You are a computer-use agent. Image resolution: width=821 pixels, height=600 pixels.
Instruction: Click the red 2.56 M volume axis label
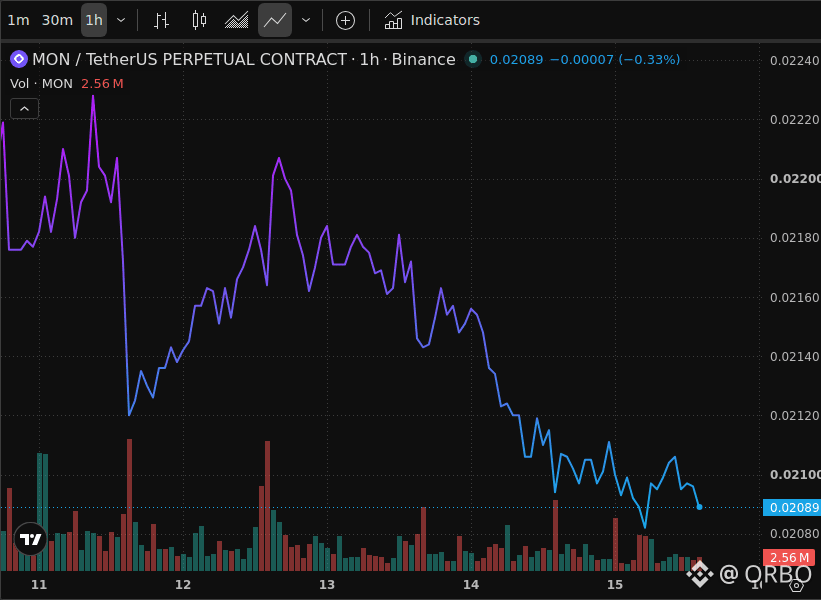point(789,558)
